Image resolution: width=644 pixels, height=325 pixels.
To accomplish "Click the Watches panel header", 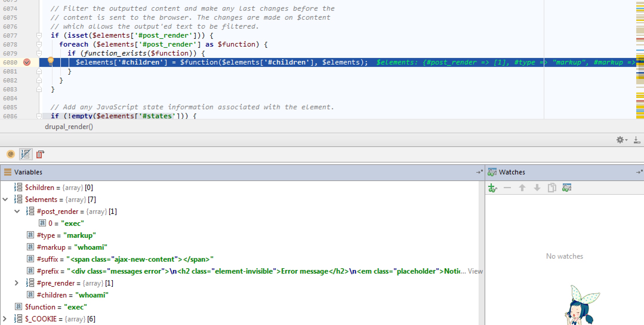I will tap(511, 172).
